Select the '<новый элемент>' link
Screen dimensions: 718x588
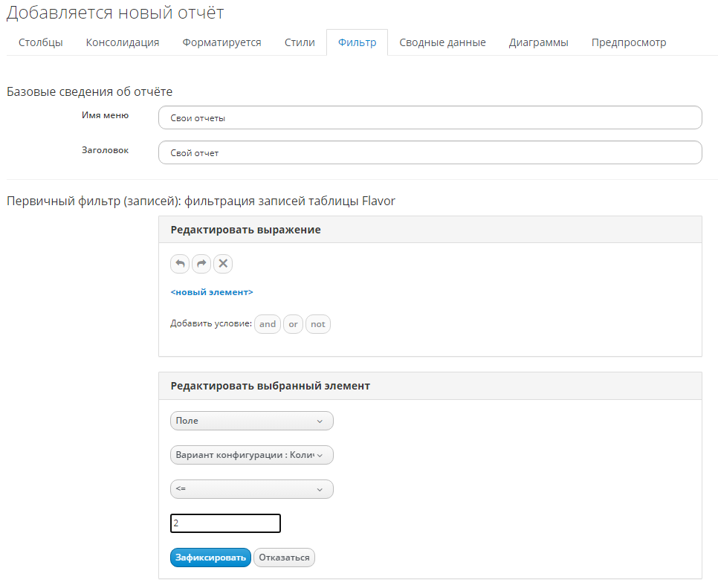coord(212,292)
